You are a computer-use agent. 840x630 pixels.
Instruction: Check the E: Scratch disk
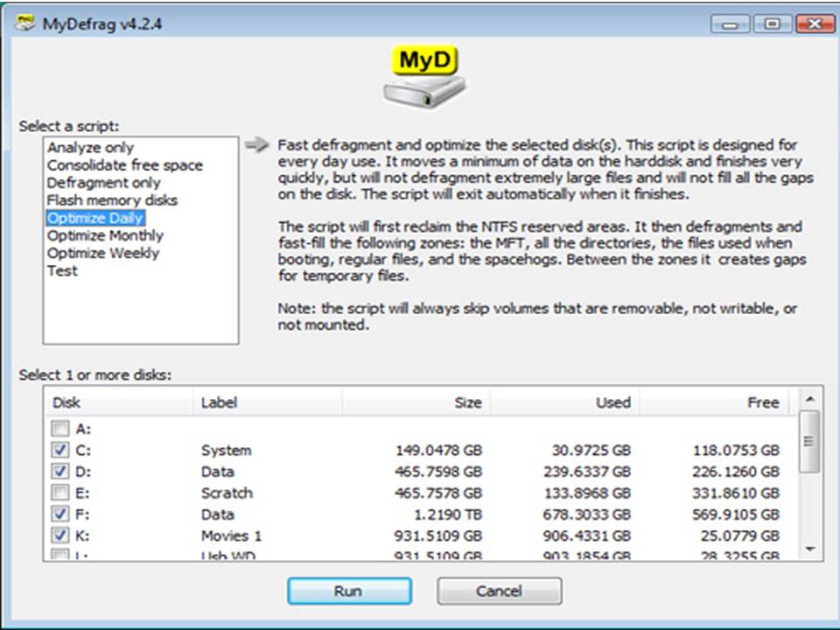(60, 493)
